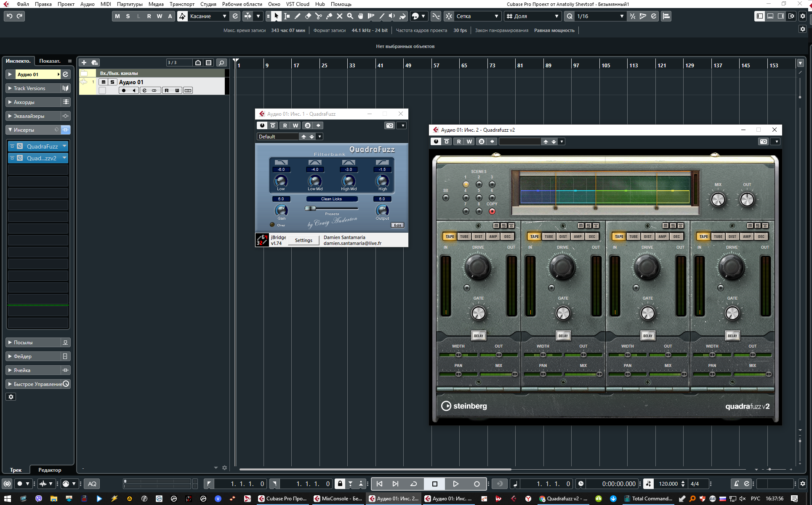Click snapshot camera icon in Quadrafuzz v2 window
The image size is (812, 505).
tap(764, 141)
